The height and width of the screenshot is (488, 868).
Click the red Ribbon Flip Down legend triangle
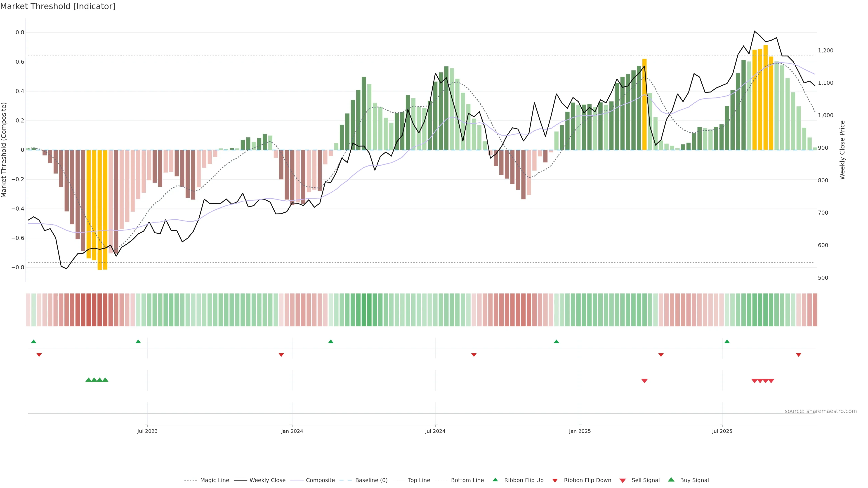[555, 481]
